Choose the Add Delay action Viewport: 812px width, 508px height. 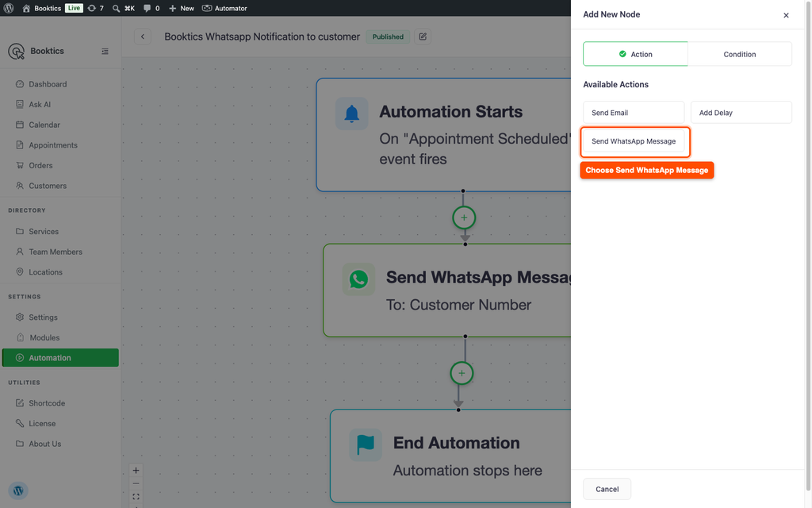pos(741,113)
